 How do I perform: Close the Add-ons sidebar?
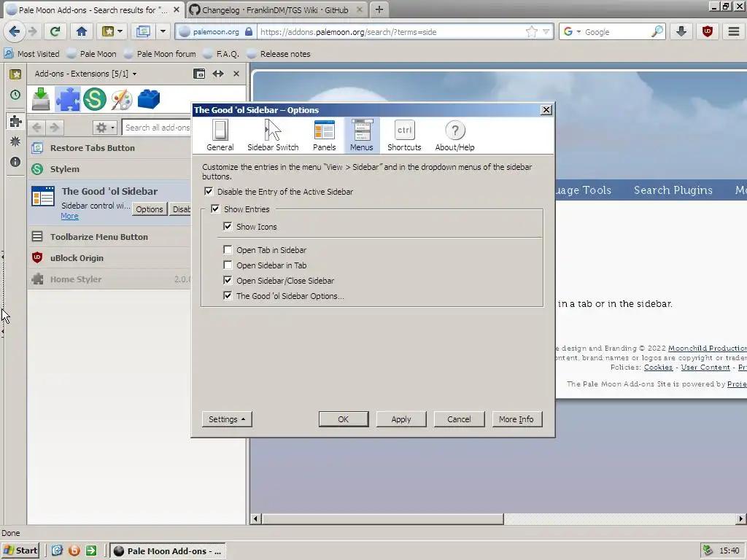click(236, 74)
